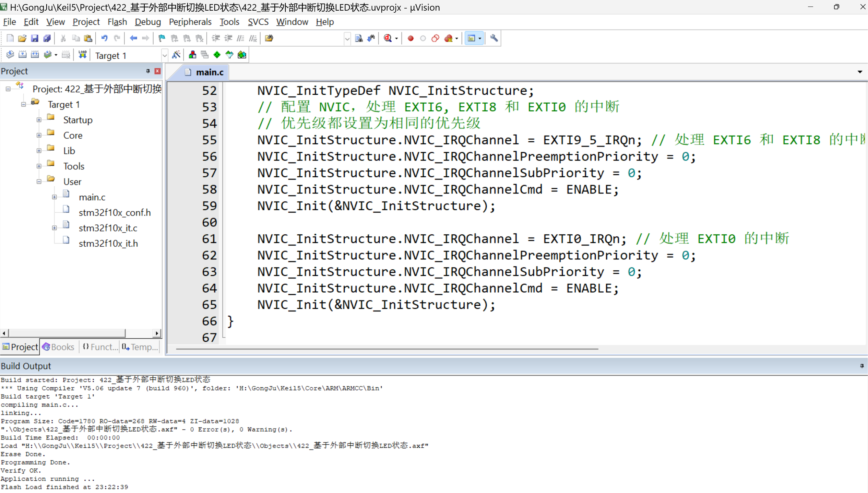
Task: Expand the Startup group in tree
Action: tap(39, 120)
